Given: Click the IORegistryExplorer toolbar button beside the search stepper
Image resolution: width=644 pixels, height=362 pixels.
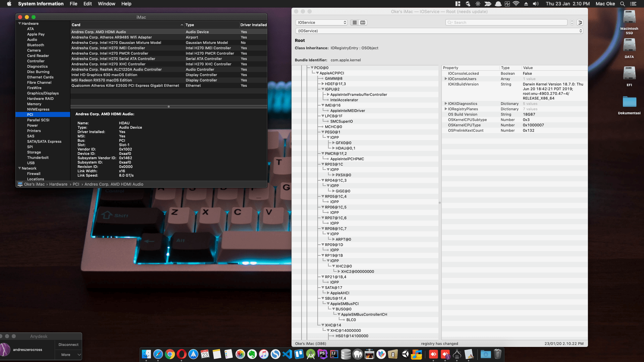Looking at the screenshot, I should [580, 22].
